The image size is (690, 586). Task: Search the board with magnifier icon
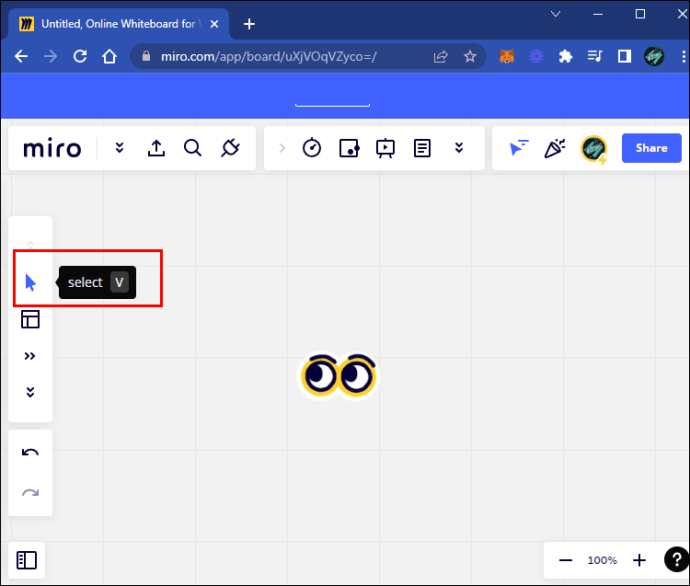[x=193, y=148]
